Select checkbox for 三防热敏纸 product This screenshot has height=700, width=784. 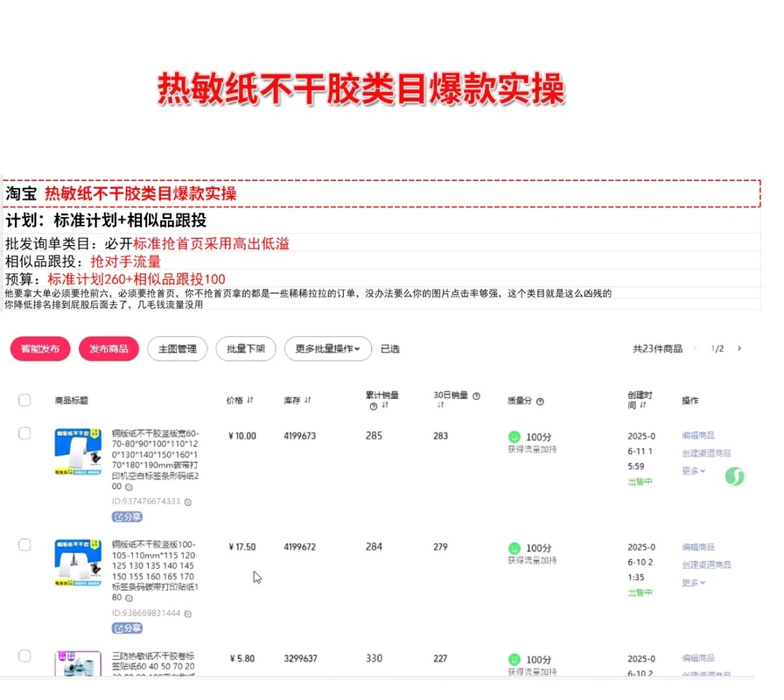[25, 655]
